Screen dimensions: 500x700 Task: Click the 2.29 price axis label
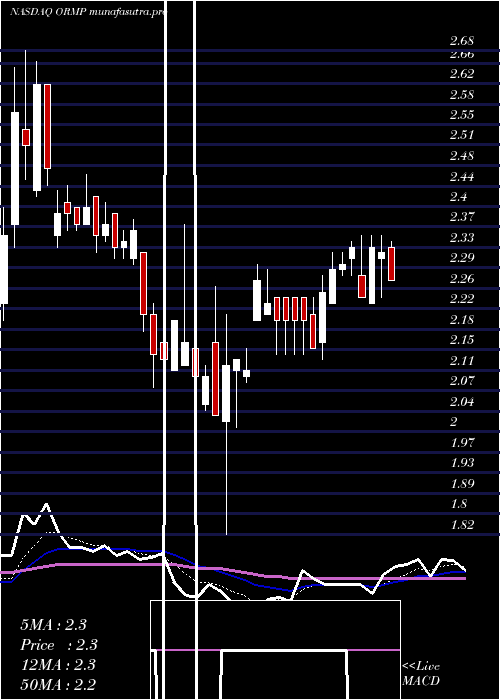[x=462, y=258]
